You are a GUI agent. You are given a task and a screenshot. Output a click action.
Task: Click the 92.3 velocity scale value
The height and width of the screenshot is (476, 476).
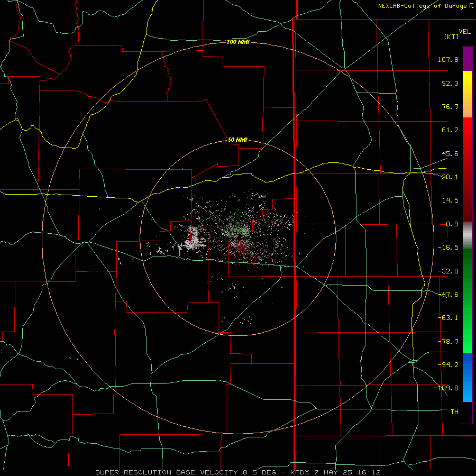[x=450, y=83]
